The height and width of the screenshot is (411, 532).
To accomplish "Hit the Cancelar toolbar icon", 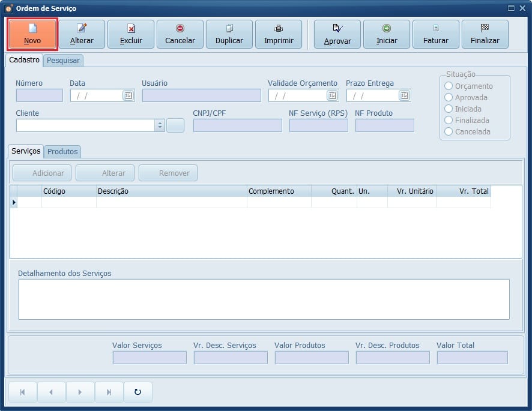I will click(x=180, y=34).
